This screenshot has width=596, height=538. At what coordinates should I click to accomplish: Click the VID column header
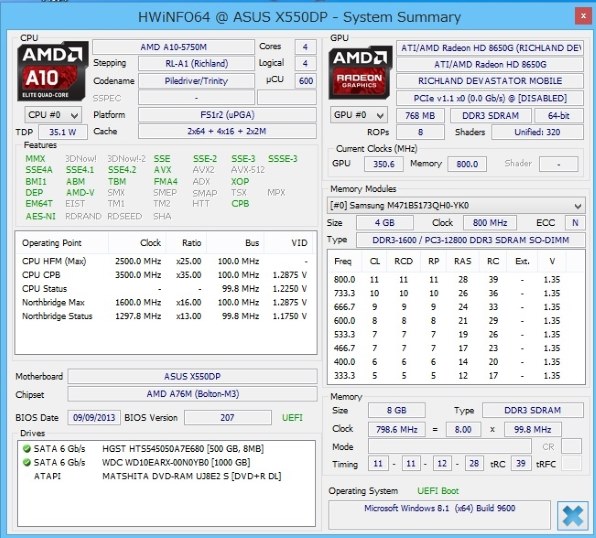coord(289,243)
